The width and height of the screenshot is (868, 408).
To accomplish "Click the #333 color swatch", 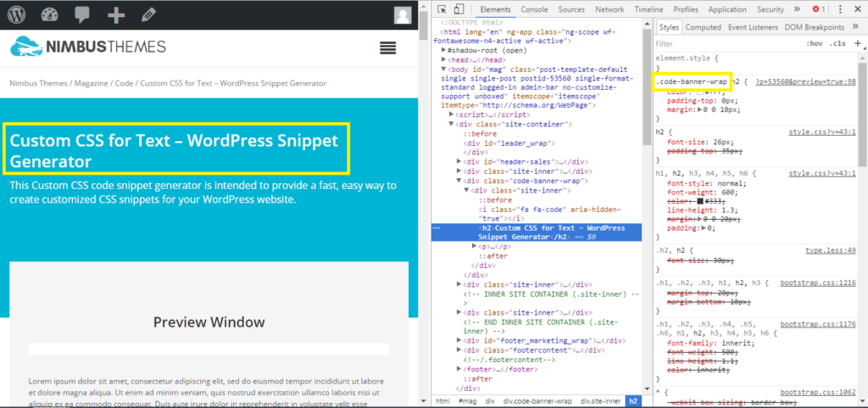I will click(700, 202).
